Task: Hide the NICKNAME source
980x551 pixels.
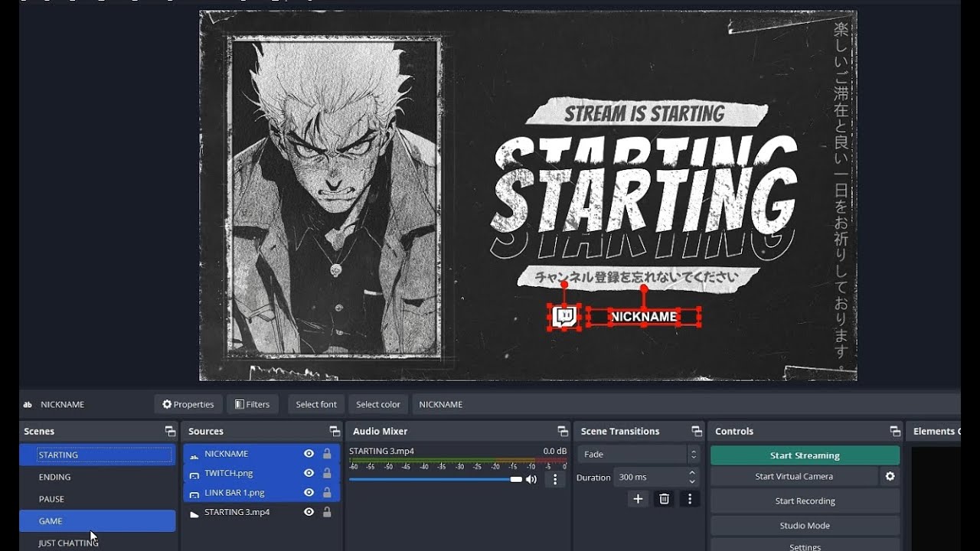Action: 309,454
